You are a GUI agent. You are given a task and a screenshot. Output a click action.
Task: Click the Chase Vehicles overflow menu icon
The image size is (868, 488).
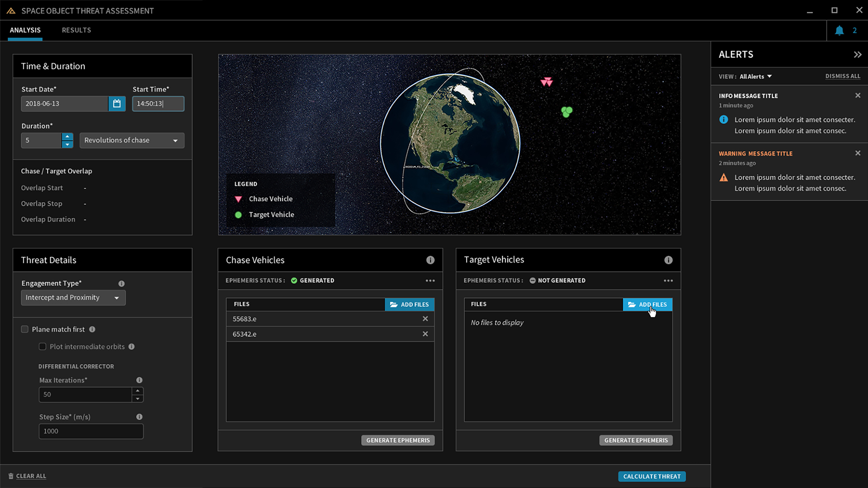[430, 281]
